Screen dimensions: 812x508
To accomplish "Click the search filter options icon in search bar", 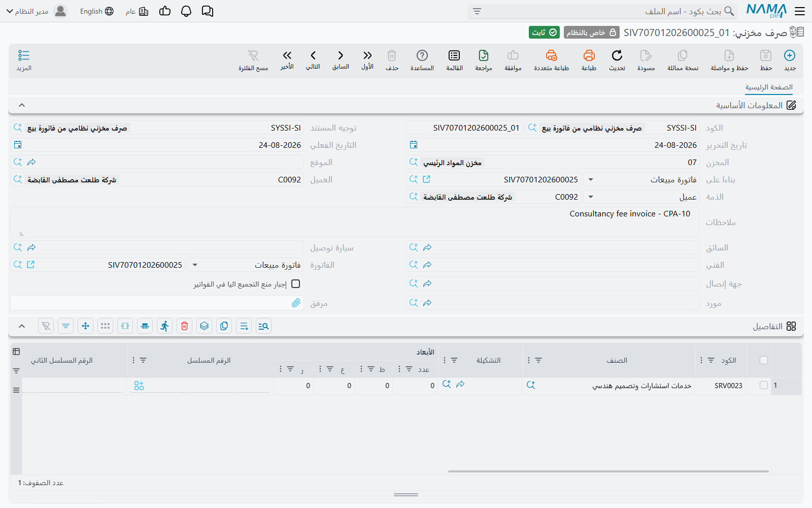I will 477,11.
